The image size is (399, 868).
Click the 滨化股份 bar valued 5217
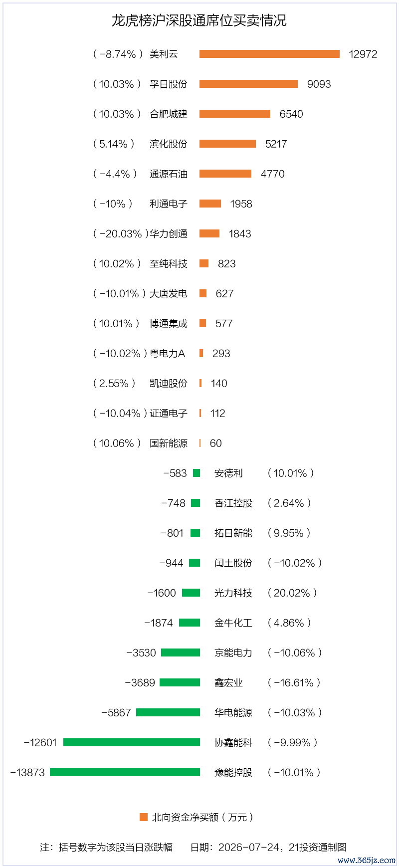point(227,144)
